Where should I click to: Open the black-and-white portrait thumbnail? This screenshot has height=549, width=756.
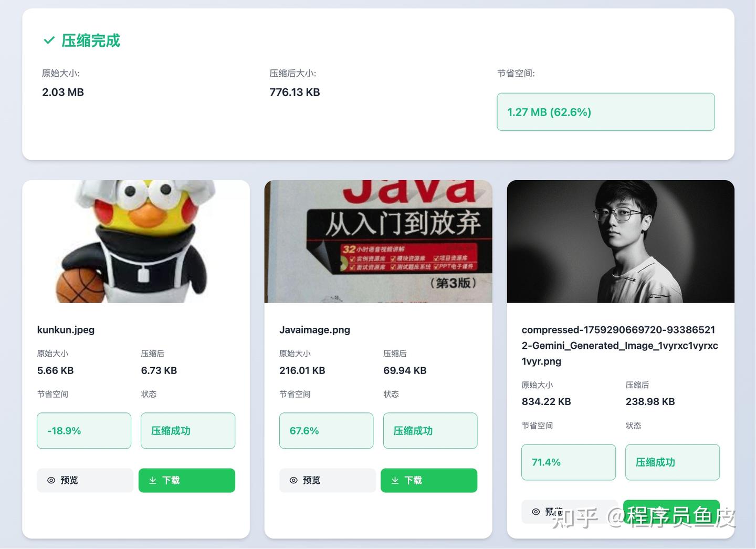click(620, 242)
